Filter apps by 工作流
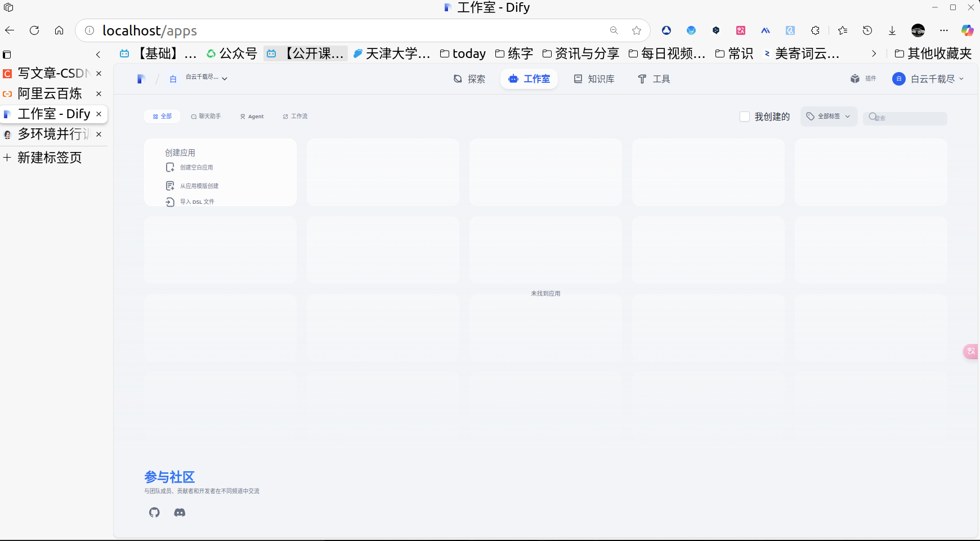980x541 pixels. [295, 117]
